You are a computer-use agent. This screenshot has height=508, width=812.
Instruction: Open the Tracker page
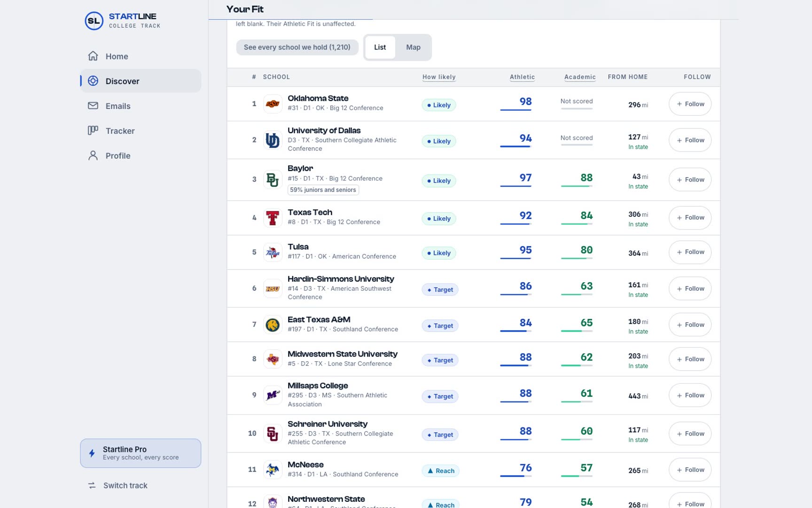click(141, 131)
